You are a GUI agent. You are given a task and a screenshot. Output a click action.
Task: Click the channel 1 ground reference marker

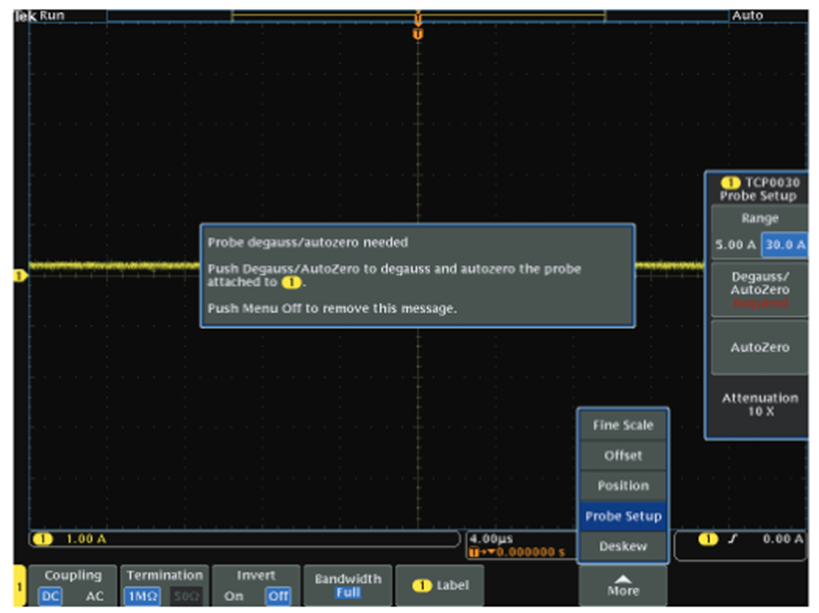click(x=17, y=275)
